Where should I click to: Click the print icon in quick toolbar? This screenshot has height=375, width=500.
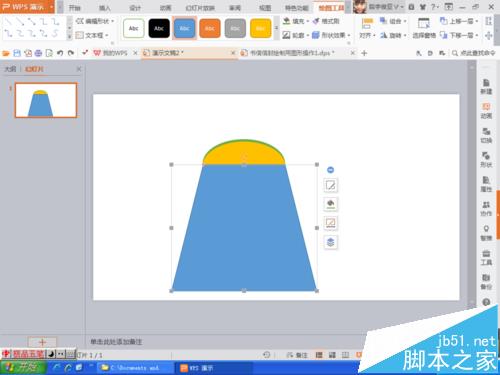[38, 53]
